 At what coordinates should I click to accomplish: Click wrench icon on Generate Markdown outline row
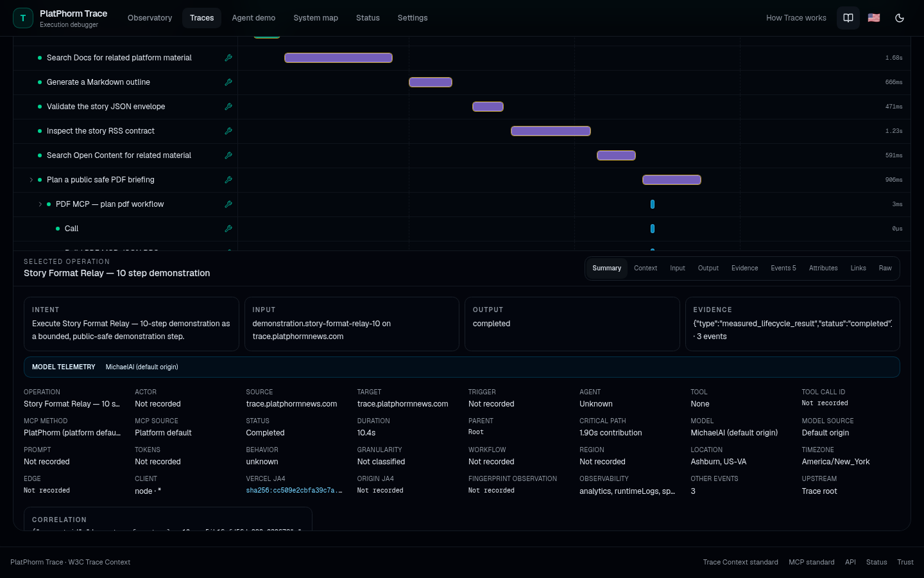pos(228,82)
